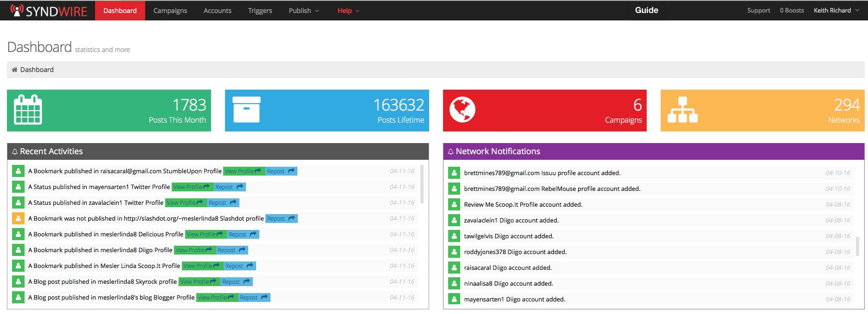Image resolution: width=868 pixels, height=314 pixels.
Task: Open the Accounts menu item
Action: pyautogui.click(x=217, y=11)
